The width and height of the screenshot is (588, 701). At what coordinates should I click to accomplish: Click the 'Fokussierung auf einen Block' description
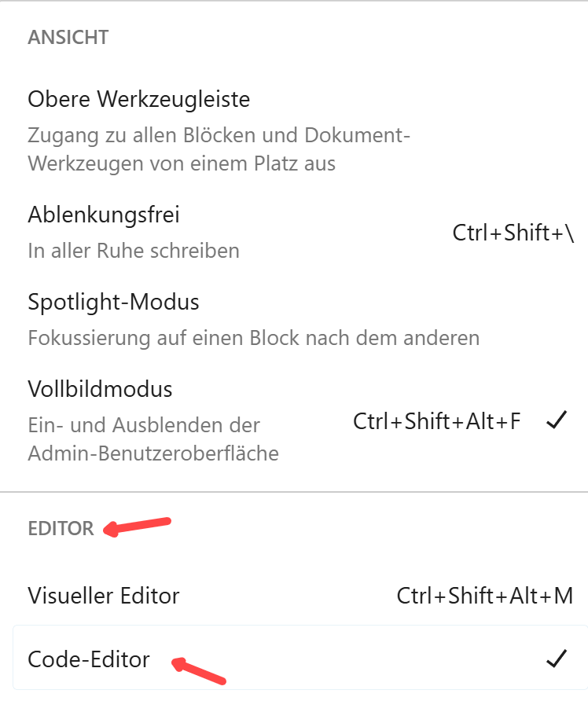pos(253,338)
